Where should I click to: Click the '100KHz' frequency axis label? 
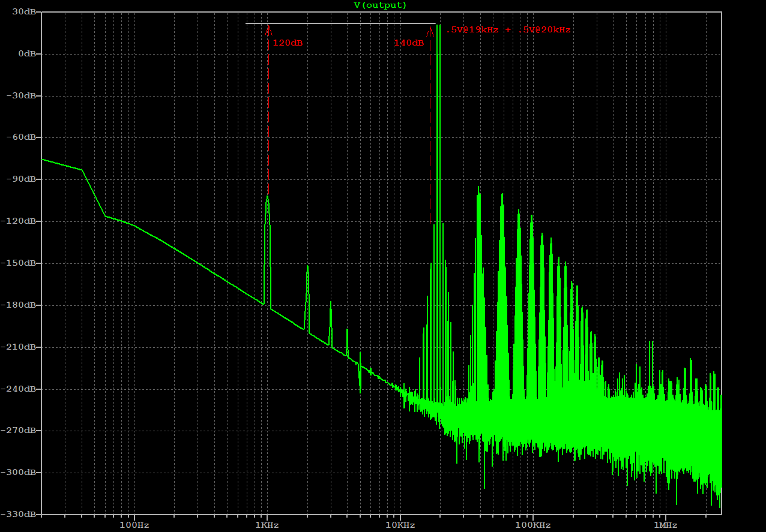532,525
